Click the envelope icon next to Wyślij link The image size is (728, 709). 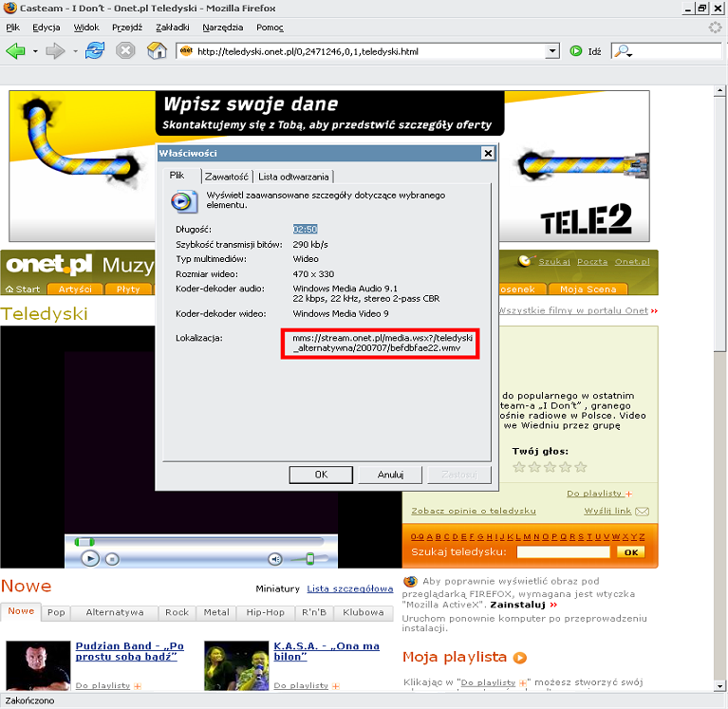[x=643, y=512]
